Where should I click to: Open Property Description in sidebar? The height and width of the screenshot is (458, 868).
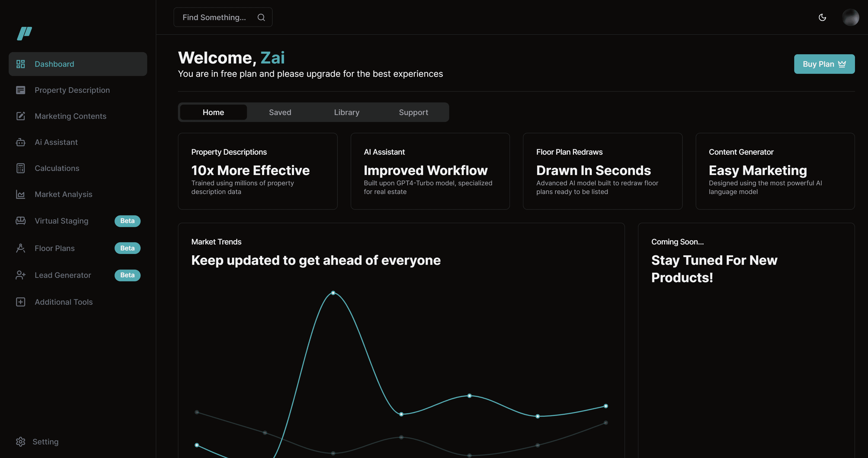pyautogui.click(x=72, y=90)
